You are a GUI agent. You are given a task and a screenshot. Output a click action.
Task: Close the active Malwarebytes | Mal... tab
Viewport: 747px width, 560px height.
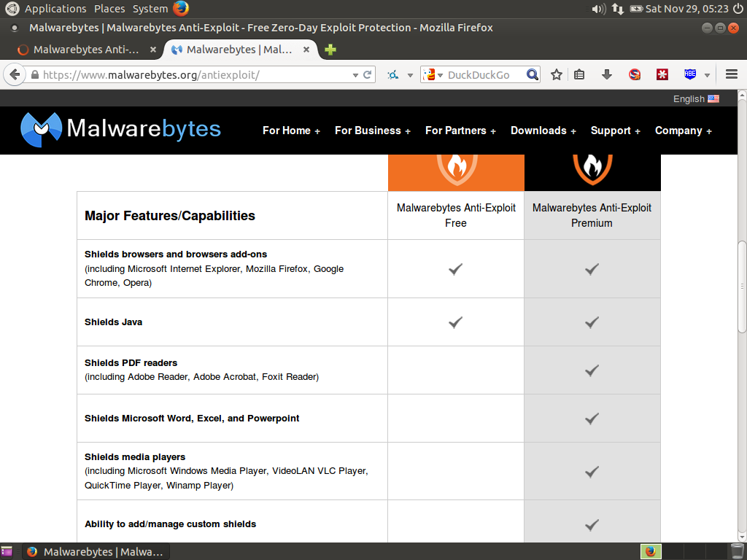[x=306, y=50]
